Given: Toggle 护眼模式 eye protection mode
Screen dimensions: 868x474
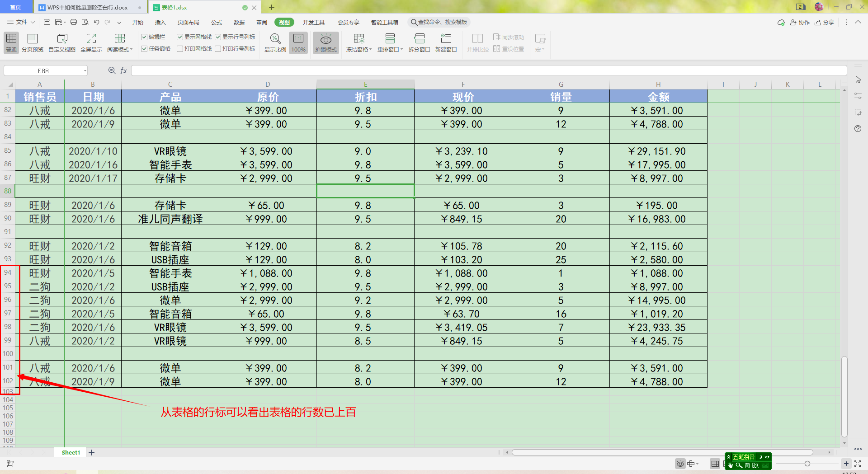Looking at the screenshot, I should pyautogui.click(x=325, y=39).
